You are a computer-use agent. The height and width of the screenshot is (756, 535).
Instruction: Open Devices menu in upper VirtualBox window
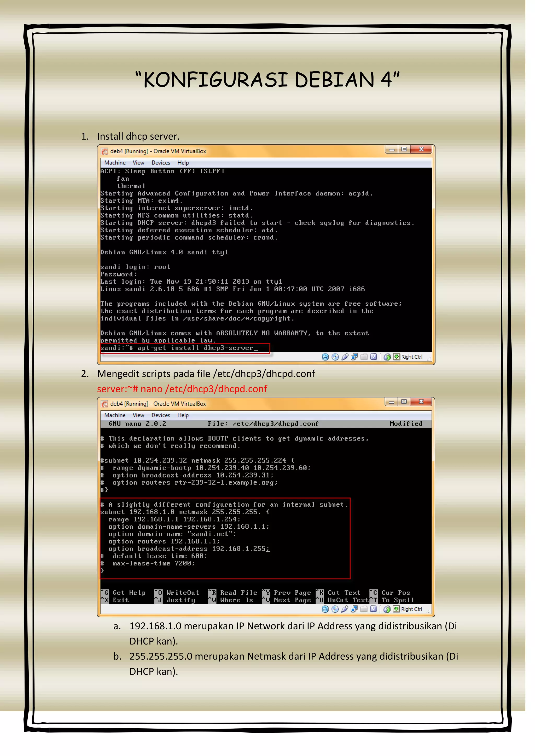pyautogui.click(x=161, y=163)
